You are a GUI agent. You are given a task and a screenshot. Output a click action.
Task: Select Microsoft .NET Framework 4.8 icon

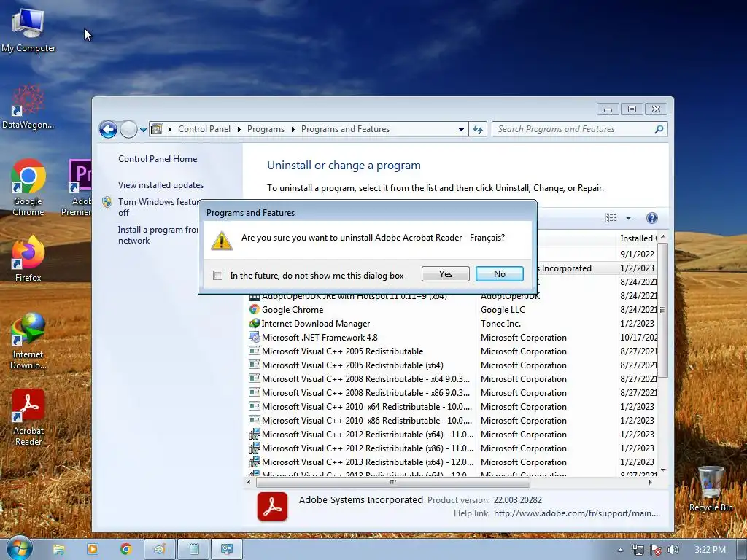click(x=255, y=337)
